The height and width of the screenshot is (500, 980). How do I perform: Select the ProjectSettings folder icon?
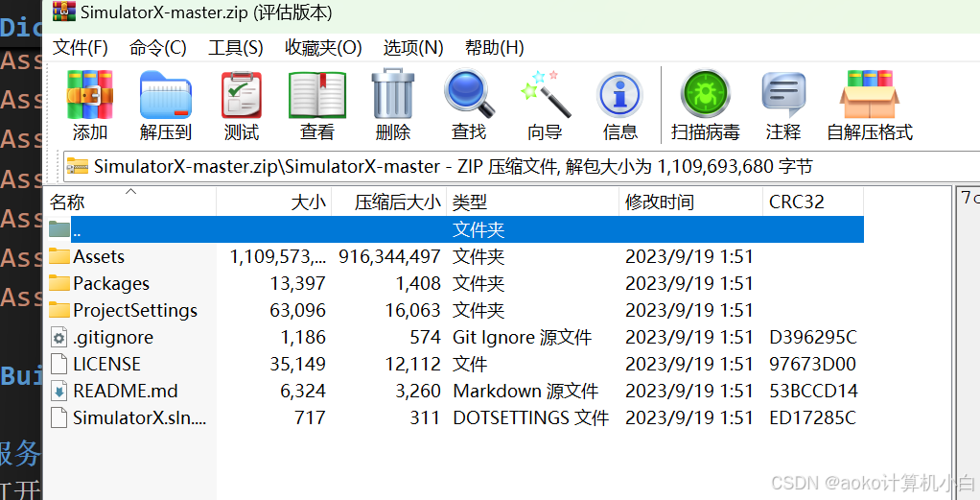(59, 310)
